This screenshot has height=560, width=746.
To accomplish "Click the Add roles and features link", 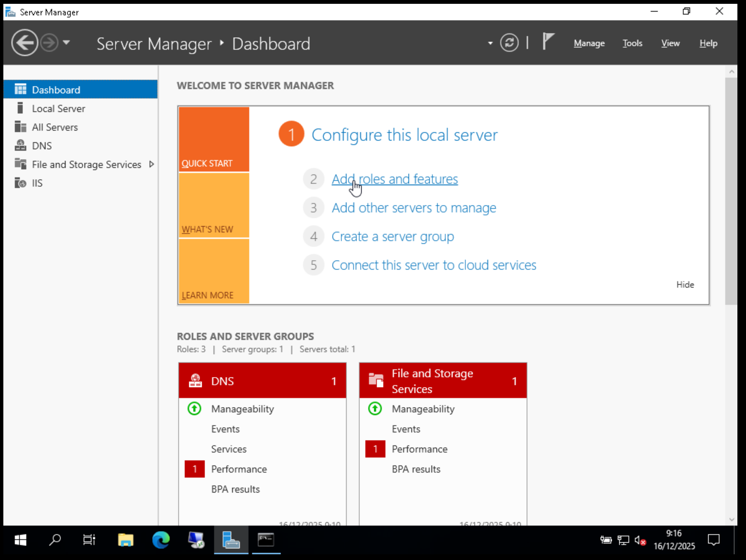I will point(394,179).
